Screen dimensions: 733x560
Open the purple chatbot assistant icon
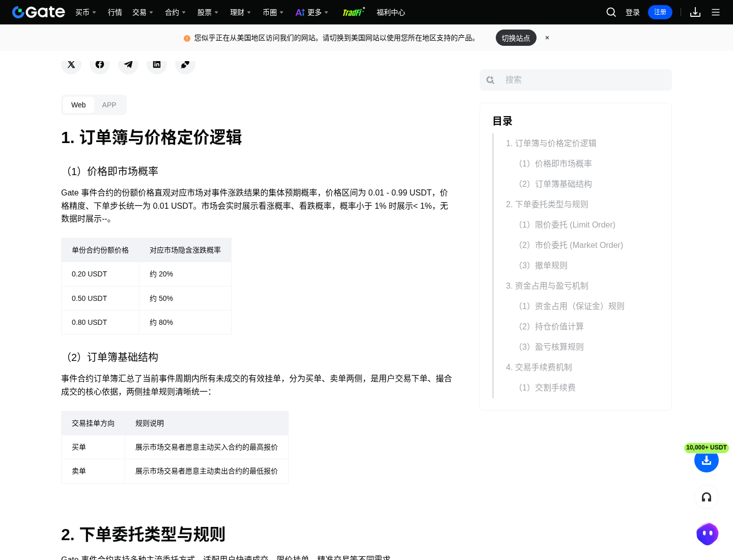707,534
